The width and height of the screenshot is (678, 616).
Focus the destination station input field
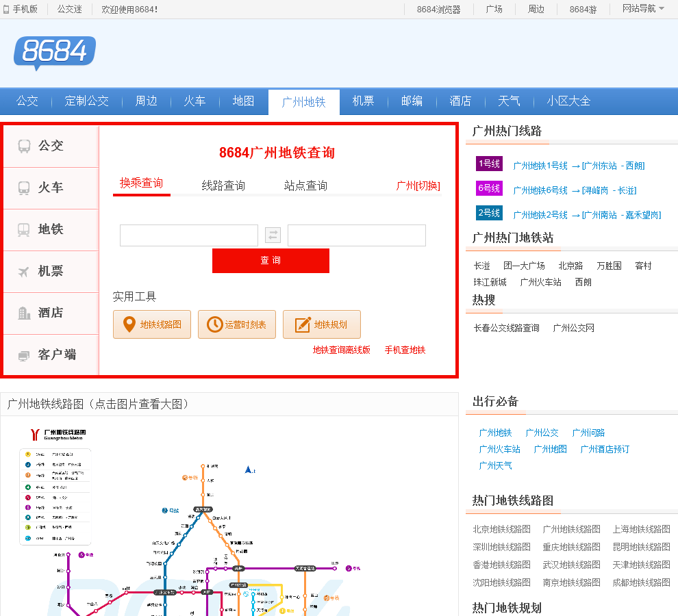click(357, 235)
